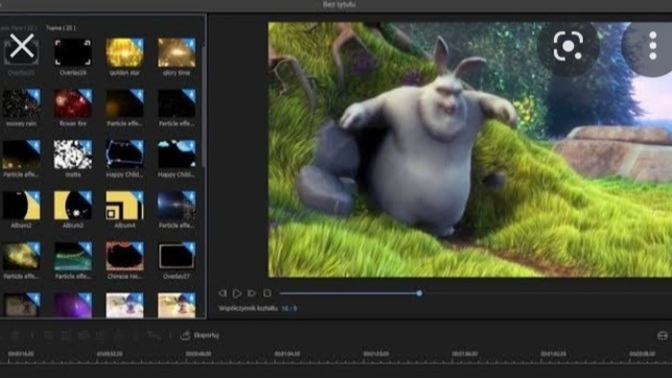Click the first time marker on the timeline ruler

coord(21,354)
